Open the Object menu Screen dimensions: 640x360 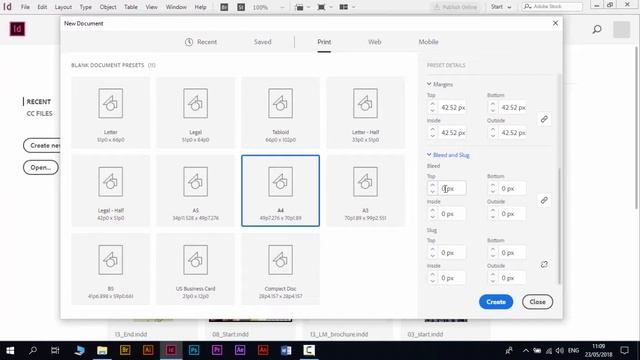(x=108, y=7)
